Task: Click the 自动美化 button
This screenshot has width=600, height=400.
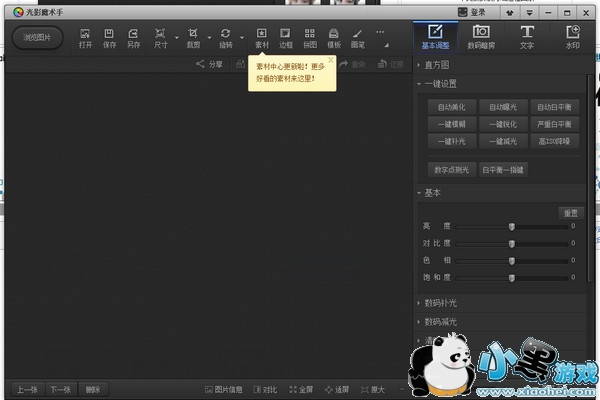Action: click(452, 106)
